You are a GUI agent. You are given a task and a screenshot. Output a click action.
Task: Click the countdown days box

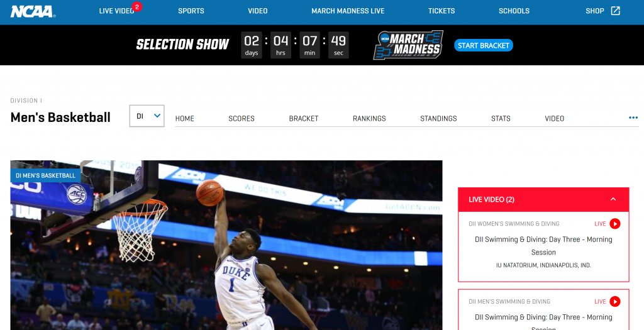[x=252, y=45]
